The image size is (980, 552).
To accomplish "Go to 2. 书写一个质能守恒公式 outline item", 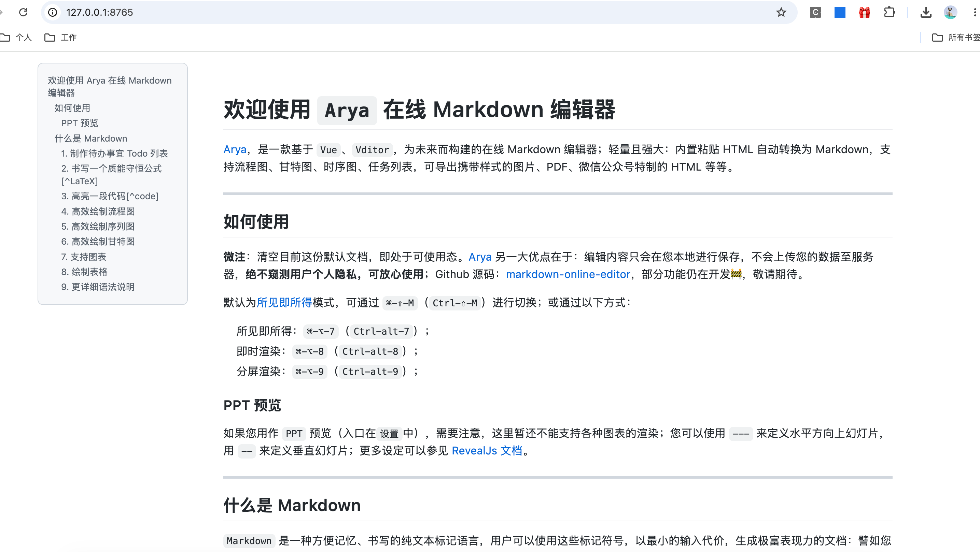I will point(111,174).
